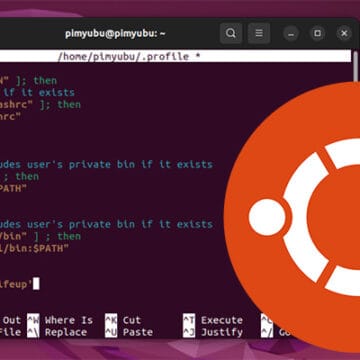Close the terminal window

344,33
